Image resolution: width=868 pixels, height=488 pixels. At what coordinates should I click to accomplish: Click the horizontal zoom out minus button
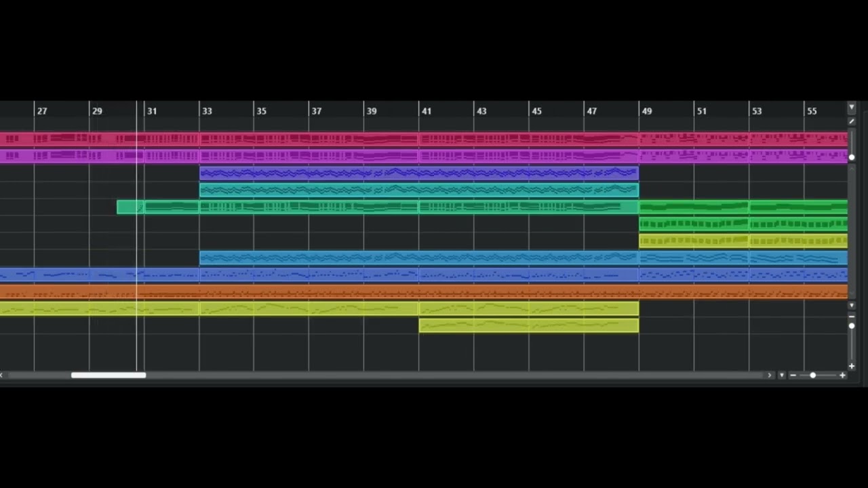793,375
